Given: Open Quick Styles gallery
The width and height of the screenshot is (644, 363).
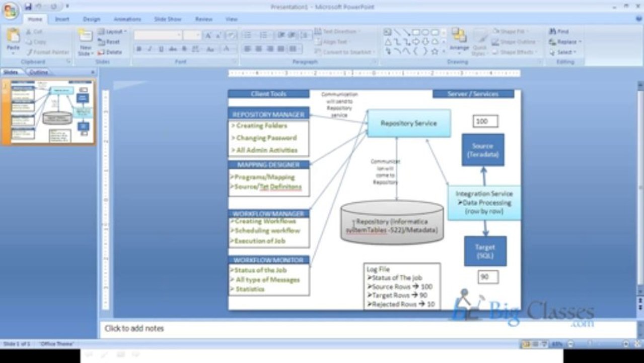Looking at the screenshot, I should (480, 41).
